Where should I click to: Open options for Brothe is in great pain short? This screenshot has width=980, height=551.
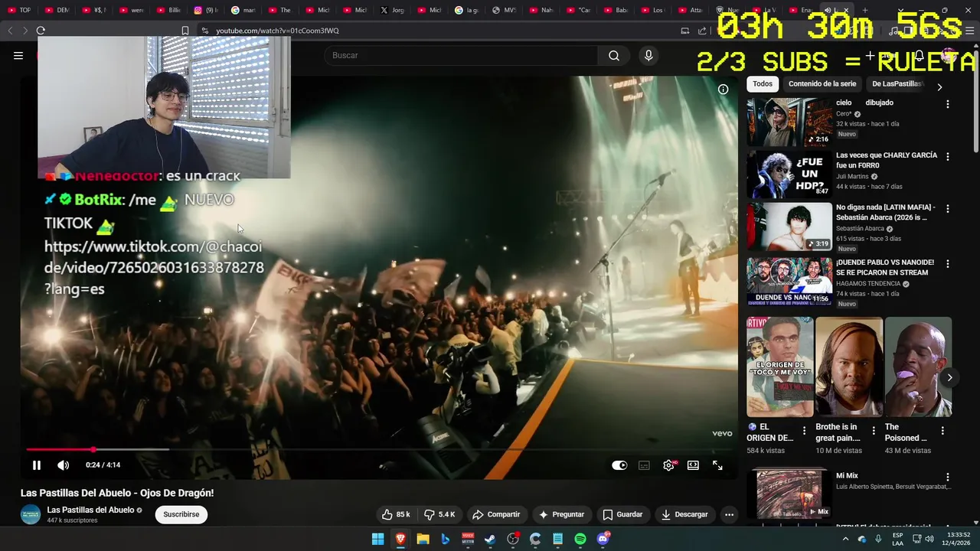tap(873, 431)
